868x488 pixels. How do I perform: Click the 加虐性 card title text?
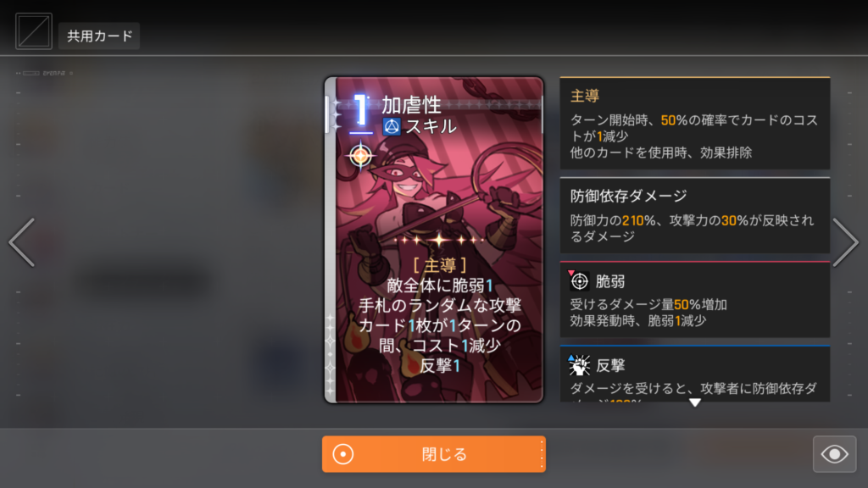point(411,104)
